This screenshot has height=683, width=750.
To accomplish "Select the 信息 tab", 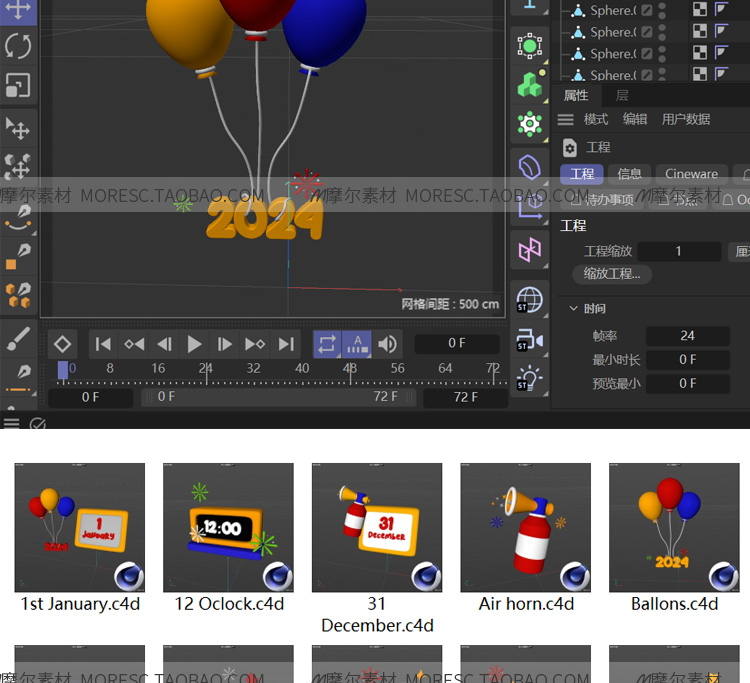I will (629, 174).
